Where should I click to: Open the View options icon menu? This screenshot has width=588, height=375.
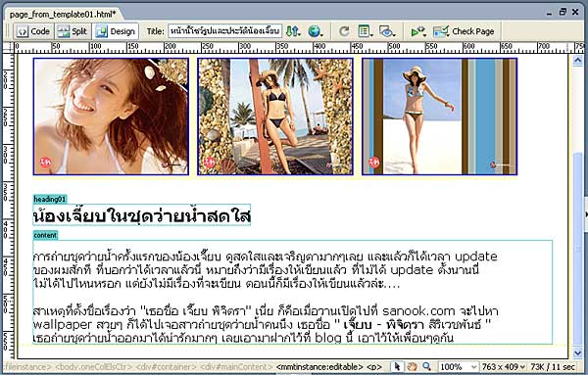pos(365,31)
